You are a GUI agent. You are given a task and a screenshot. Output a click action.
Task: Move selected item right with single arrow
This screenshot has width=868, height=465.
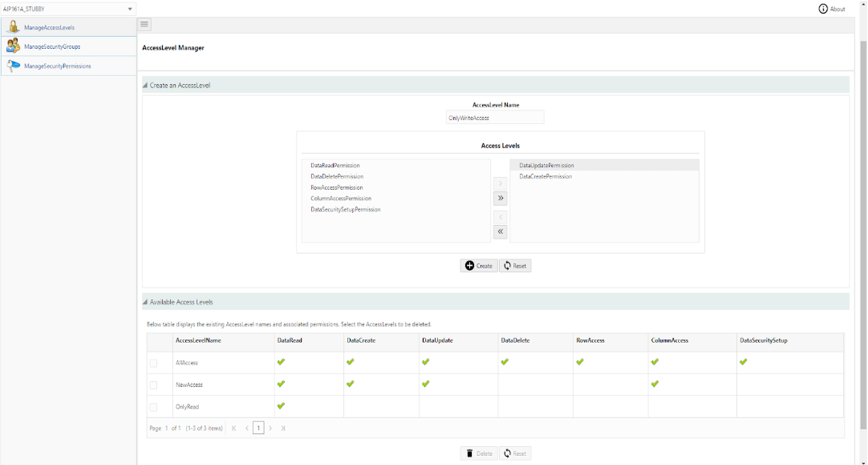tap(500, 184)
